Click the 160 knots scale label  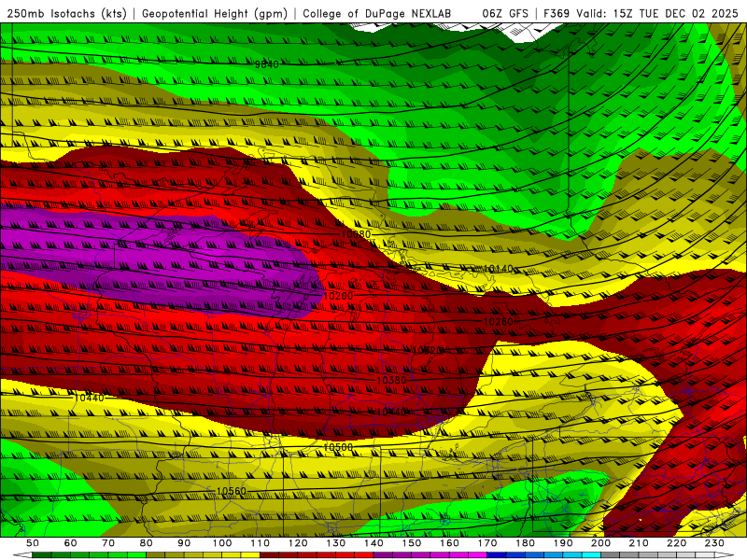click(x=449, y=543)
